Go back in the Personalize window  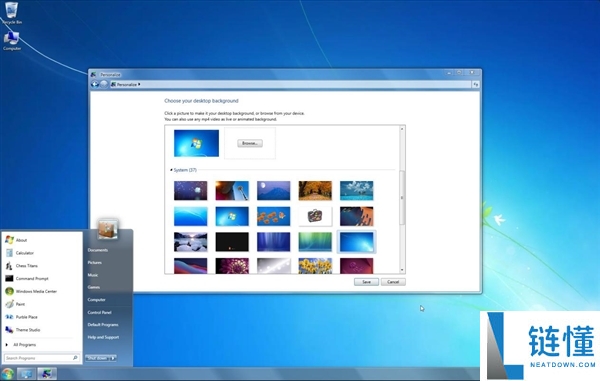point(95,84)
